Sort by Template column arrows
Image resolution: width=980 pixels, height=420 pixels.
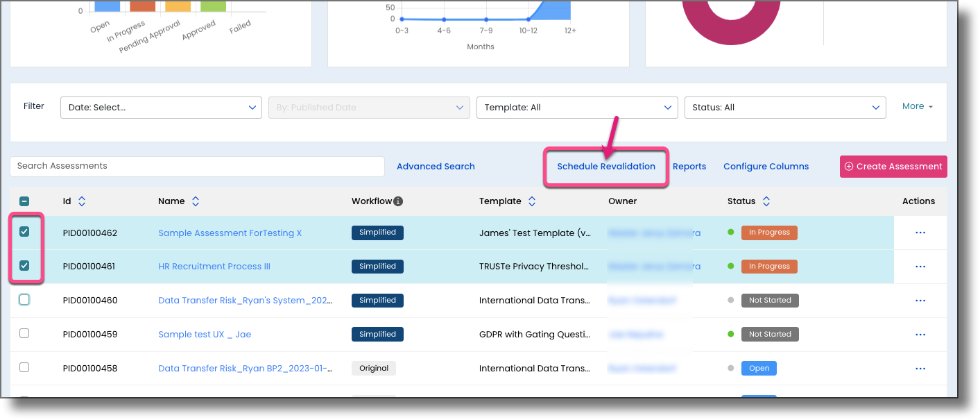click(x=532, y=201)
